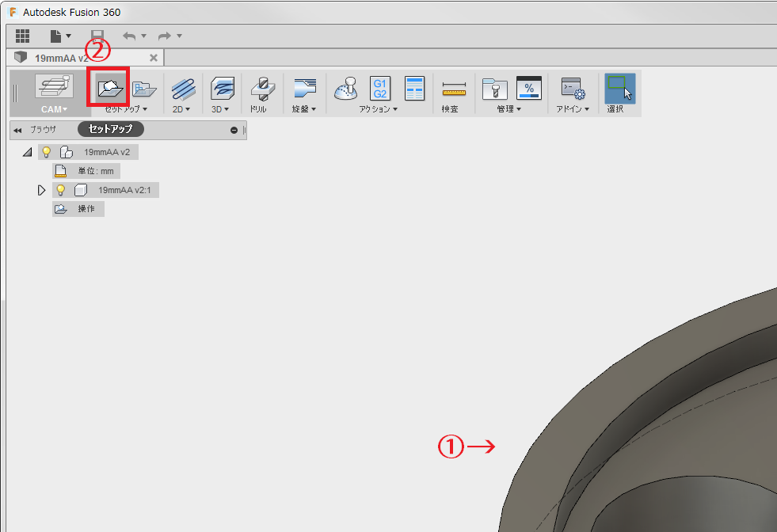Undo the last action

(x=129, y=36)
